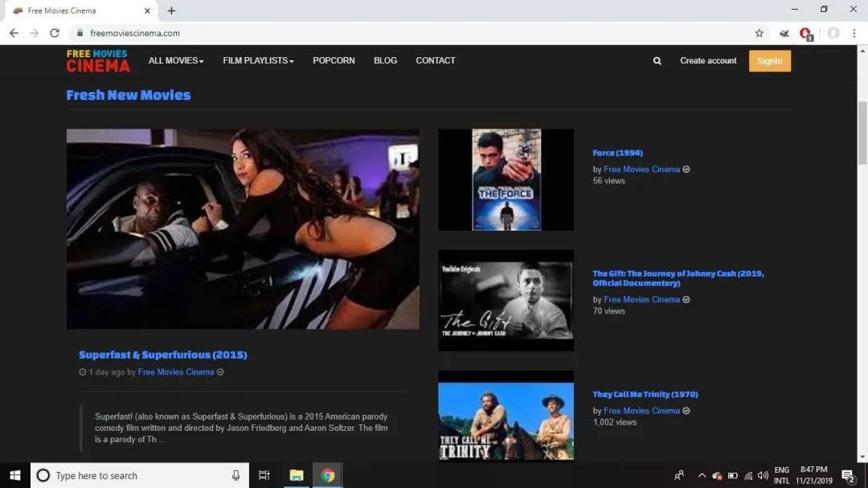Click the Cortana circle in the search box

pyautogui.click(x=43, y=475)
